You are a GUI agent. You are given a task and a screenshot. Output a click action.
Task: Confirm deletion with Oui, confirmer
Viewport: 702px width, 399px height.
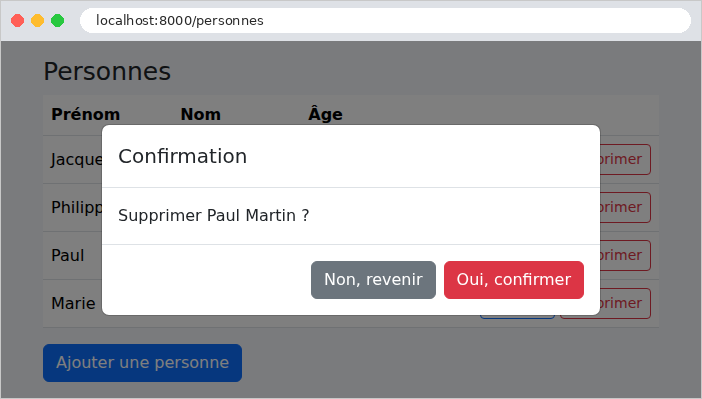[514, 280]
